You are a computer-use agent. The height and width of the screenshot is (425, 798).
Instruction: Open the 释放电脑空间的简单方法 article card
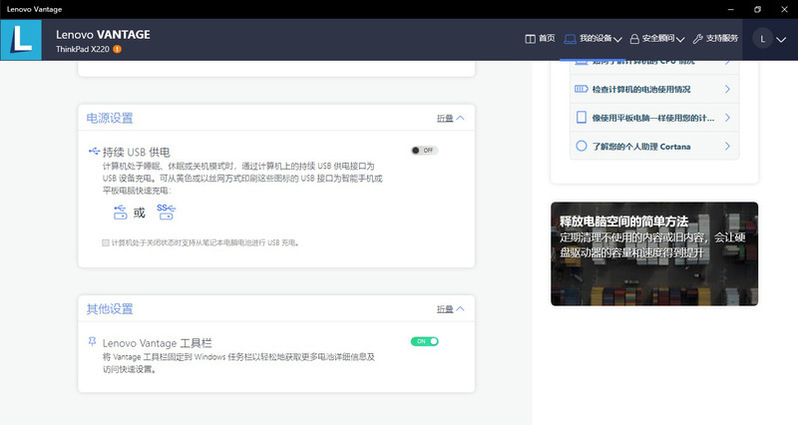click(x=654, y=254)
